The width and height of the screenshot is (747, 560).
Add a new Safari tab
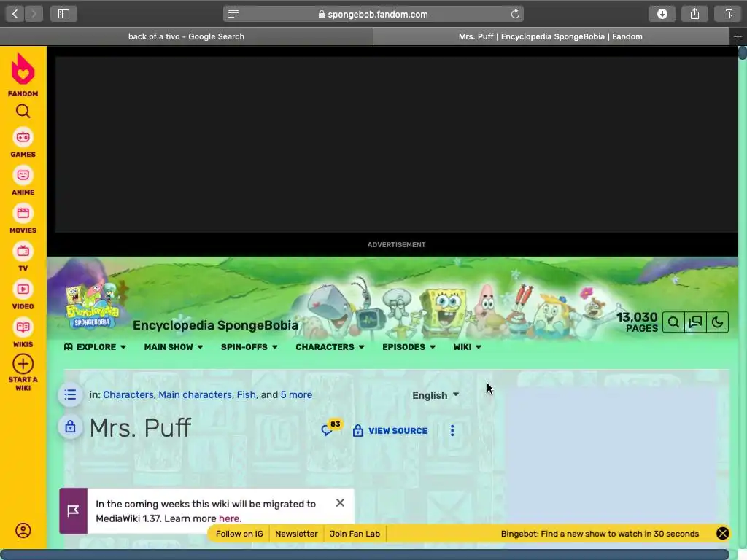[738, 36]
